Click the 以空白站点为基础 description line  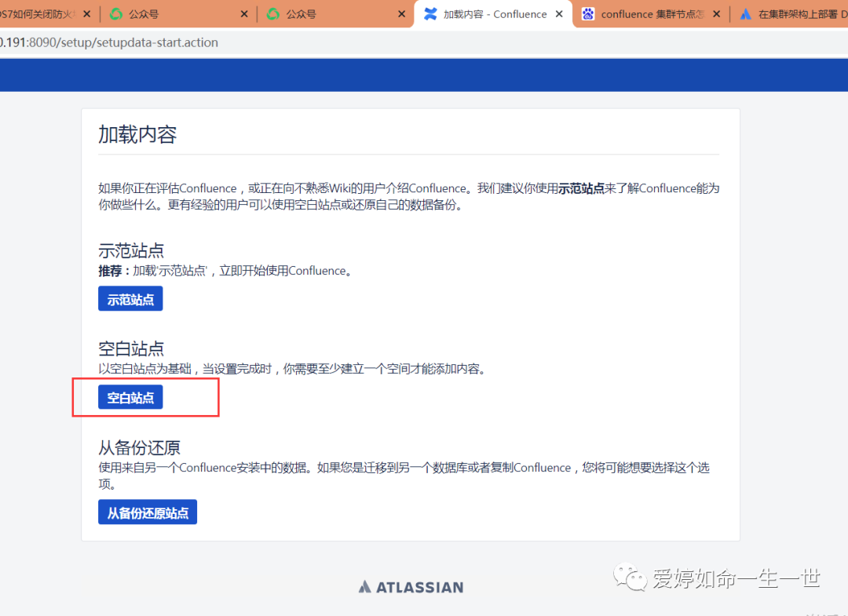coord(291,369)
